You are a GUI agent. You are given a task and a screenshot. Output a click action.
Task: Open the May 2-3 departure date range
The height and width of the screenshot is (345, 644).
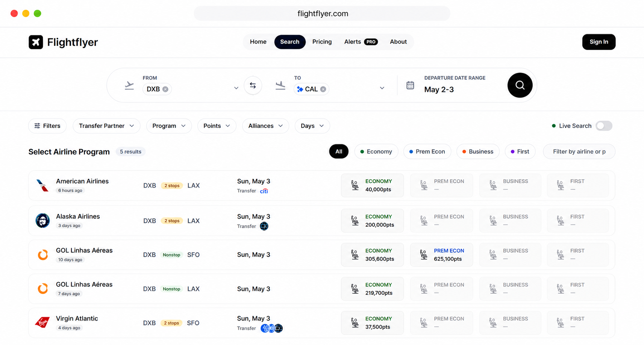click(439, 89)
